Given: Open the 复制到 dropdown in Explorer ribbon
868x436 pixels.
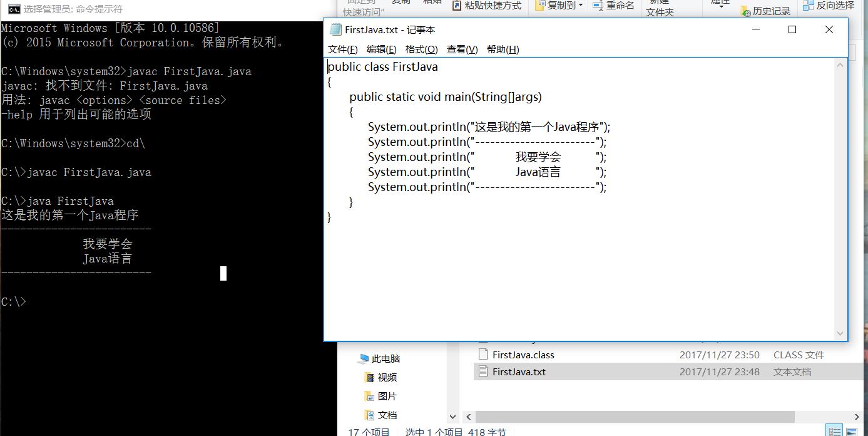Looking at the screenshot, I should tap(558, 6).
